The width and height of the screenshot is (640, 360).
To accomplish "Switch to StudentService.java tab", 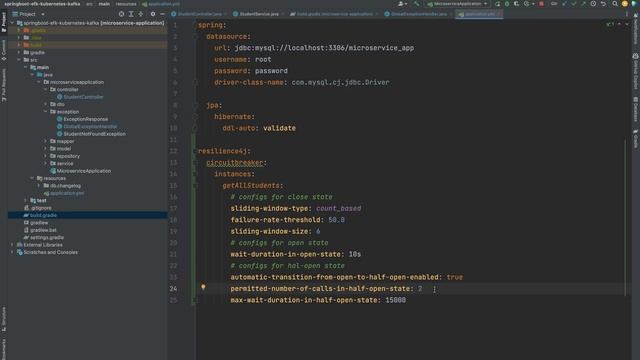I will pos(259,14).
